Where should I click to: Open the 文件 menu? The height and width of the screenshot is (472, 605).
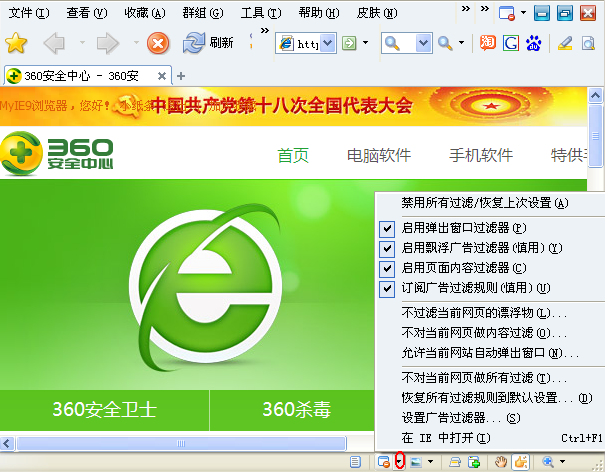pyautogui.click(x=29, y=13)
